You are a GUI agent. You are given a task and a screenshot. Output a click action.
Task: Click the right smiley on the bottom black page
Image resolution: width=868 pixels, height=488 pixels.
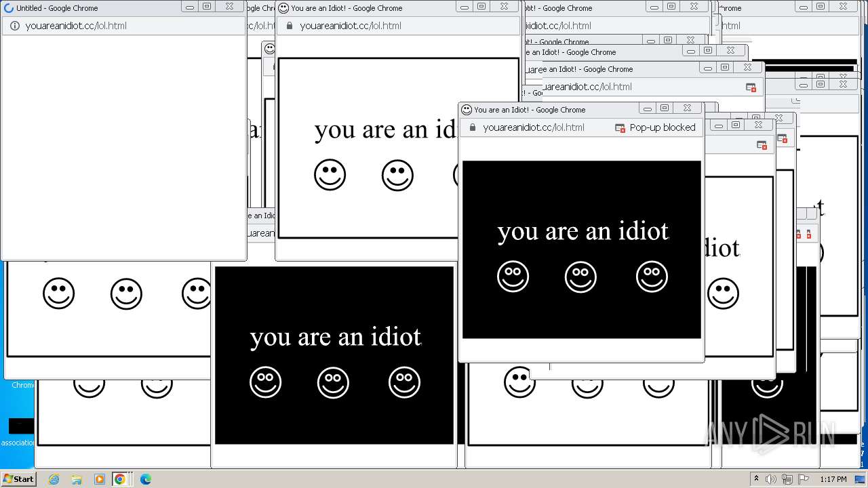click(x=404, y=382)
